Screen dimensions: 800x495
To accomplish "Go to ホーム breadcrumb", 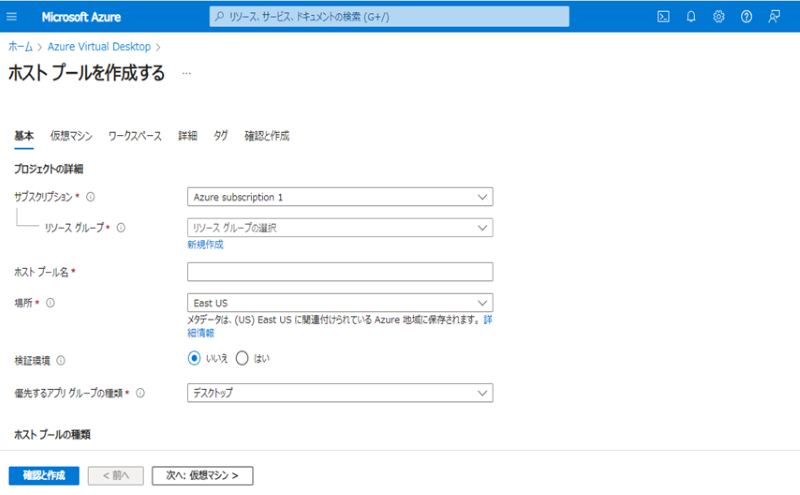I will (20, 47).
